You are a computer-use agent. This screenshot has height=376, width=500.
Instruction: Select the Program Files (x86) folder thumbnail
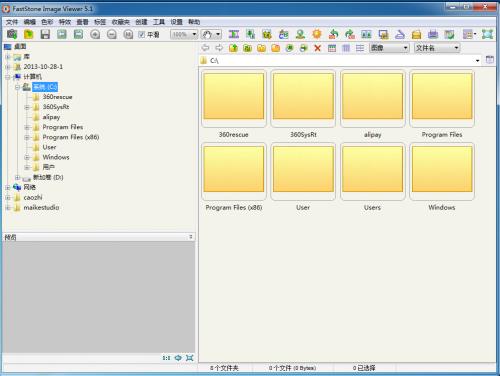pyautogui.click(x=234, y=171)
